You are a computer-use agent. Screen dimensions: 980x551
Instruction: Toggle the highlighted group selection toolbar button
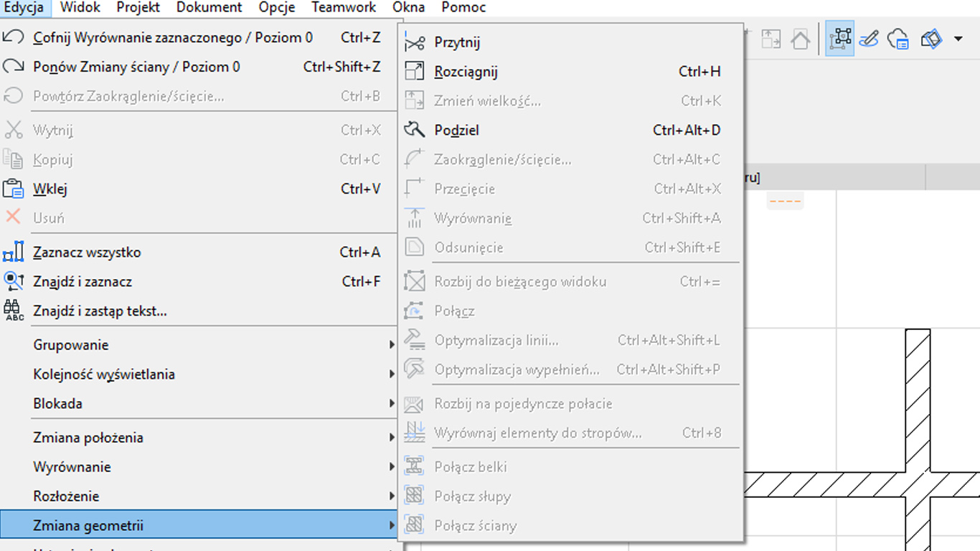tap(839, 39)
